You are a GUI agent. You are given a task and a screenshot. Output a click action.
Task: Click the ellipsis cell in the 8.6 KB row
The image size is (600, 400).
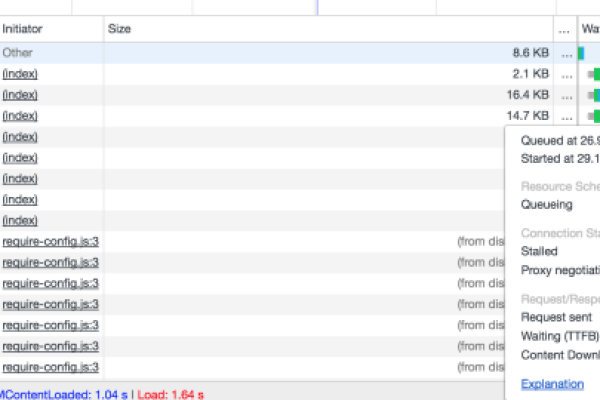567,53
